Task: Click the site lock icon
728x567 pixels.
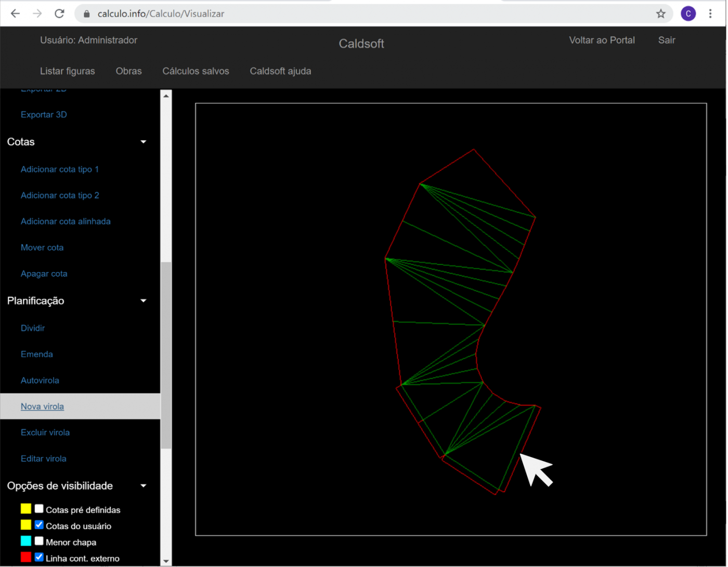Action: pos(87,14)
